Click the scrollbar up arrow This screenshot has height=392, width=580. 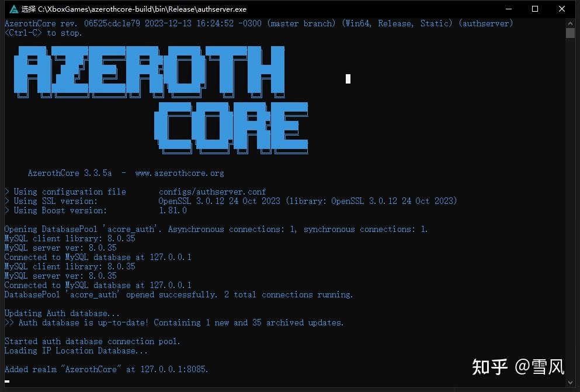click(x=570, y=22)
